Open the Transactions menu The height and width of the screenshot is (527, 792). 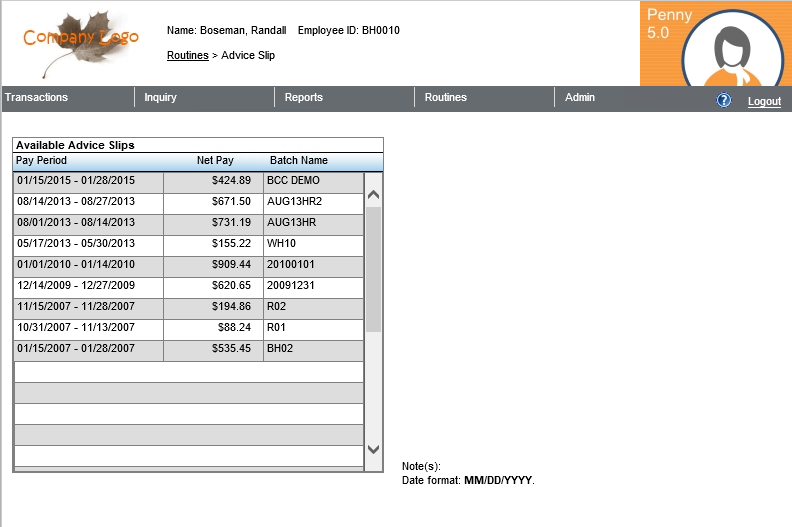click(36, 98)
